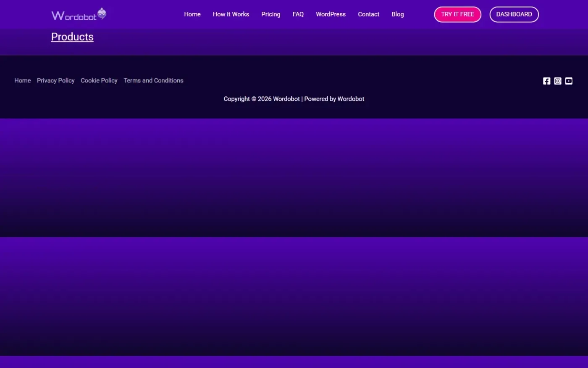Screen dimensions: 588x368
Task: Click the TRY IT FREE button
Action: click(458, 14)
